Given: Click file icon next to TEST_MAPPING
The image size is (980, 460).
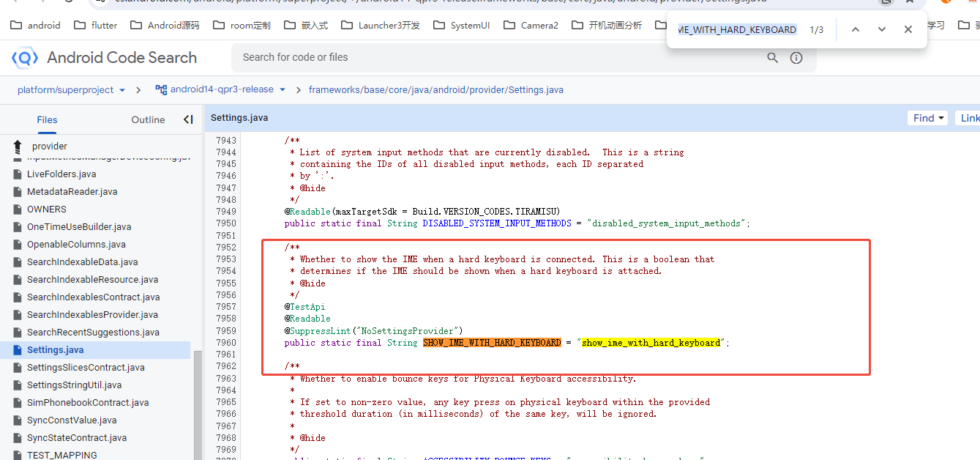Looking at the screenshot, I should (18, 455).
